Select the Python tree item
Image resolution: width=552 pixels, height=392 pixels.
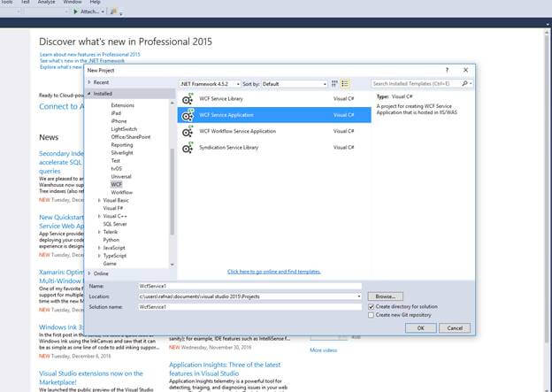pos(111,240)
